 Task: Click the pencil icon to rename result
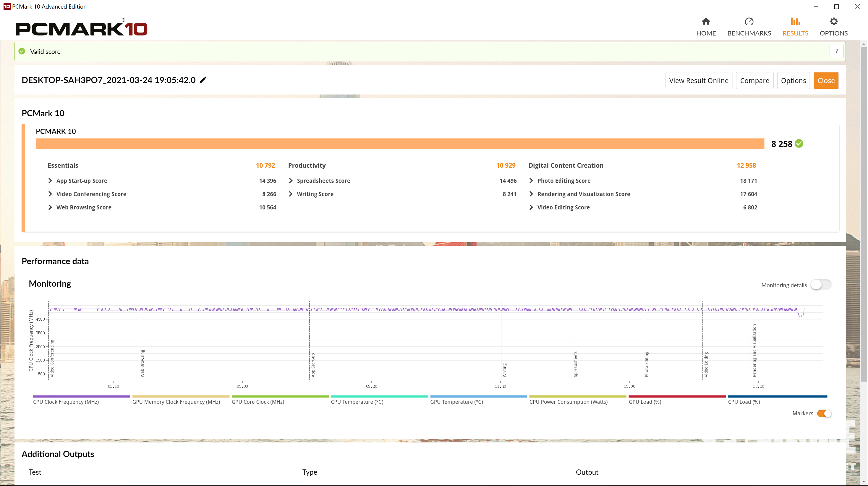(x=203, y=80)
